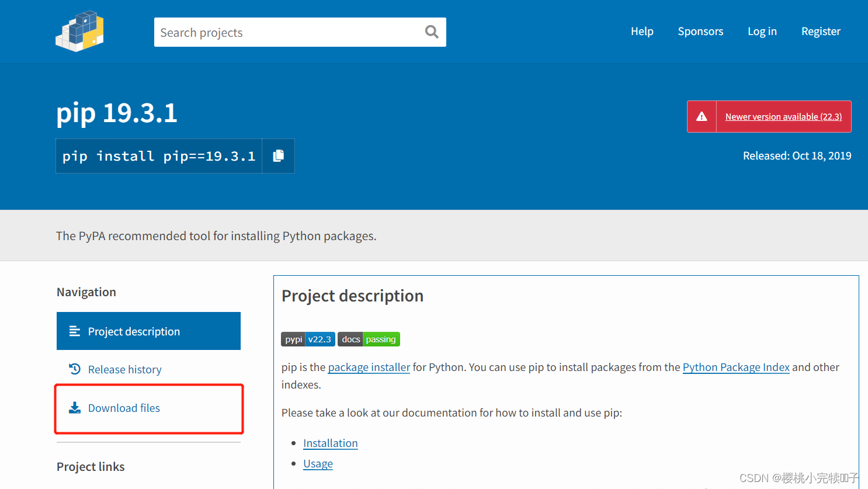Follow the Python Package Index link

tap(736, 367)
